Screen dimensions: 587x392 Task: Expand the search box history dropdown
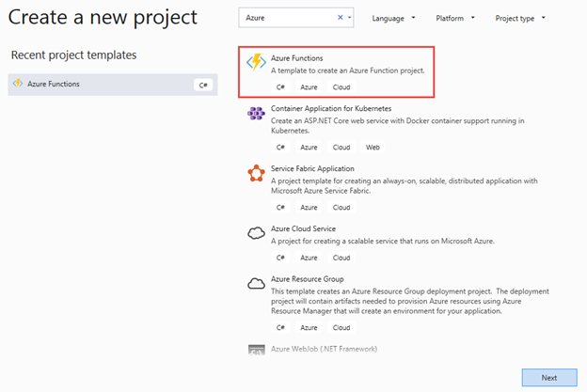(x=350, y=17)
